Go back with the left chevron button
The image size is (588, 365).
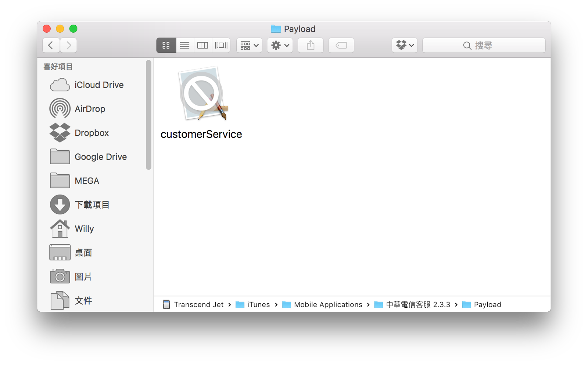tap(51, 46)
